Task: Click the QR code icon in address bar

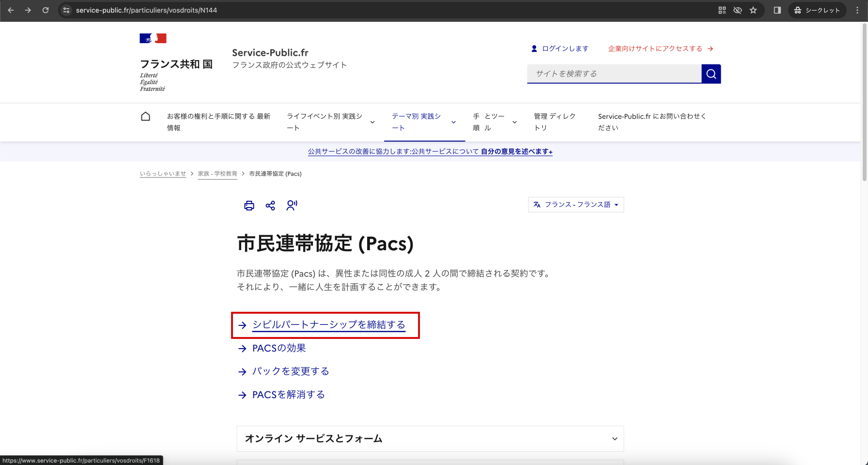Action: pyautogui.click(x=722, y=10)
